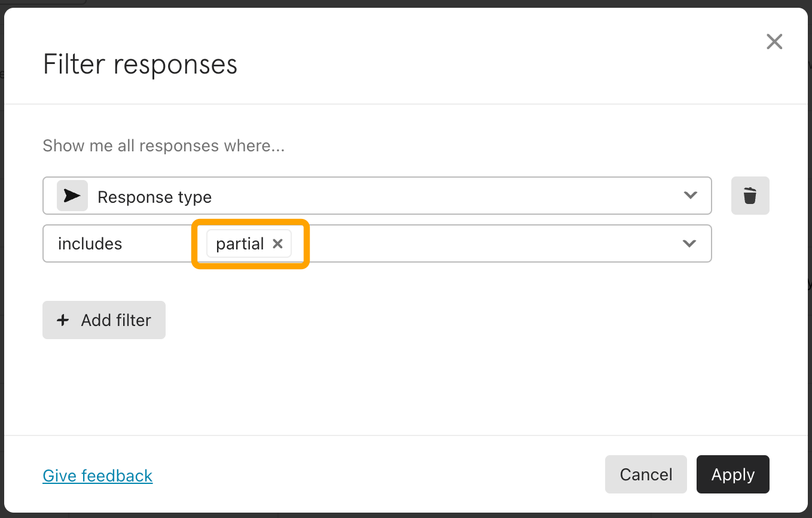
Task: Open the Give feedback link
Action: (98, 476)
